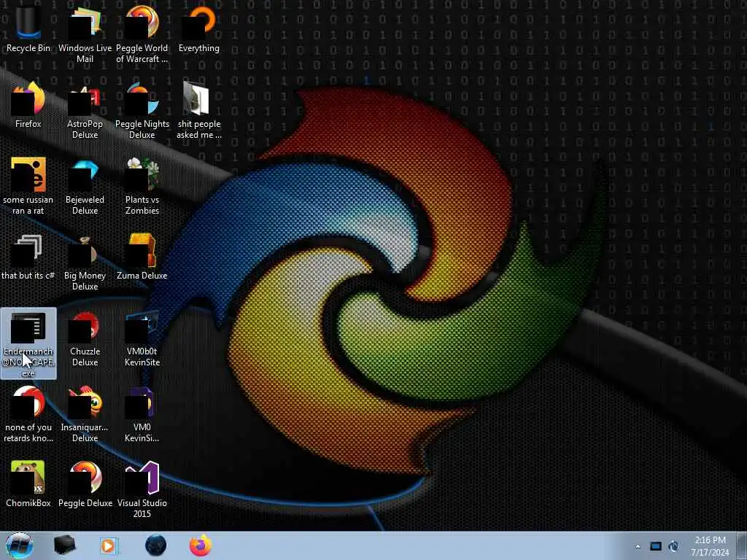Image resolution: width=747 pixels, height=560 pixels.
Task: Launch Firefox from the taskbar
Action: 201,545
